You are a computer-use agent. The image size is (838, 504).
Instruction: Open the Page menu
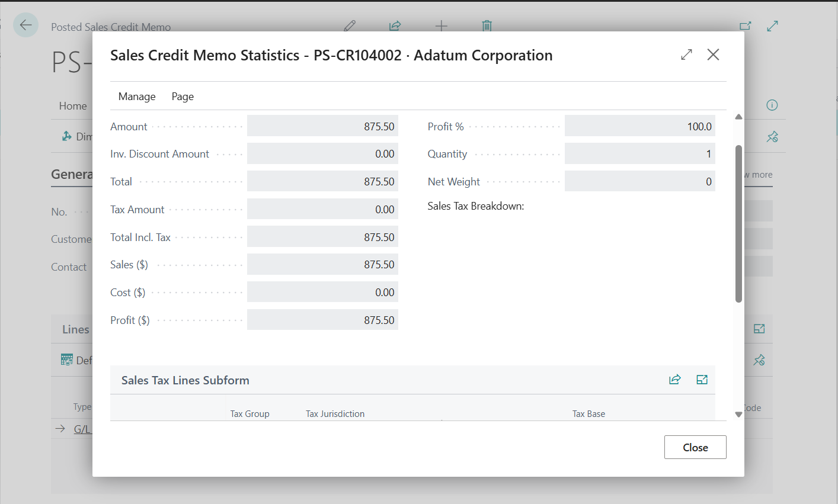click(x=182, y=96)
